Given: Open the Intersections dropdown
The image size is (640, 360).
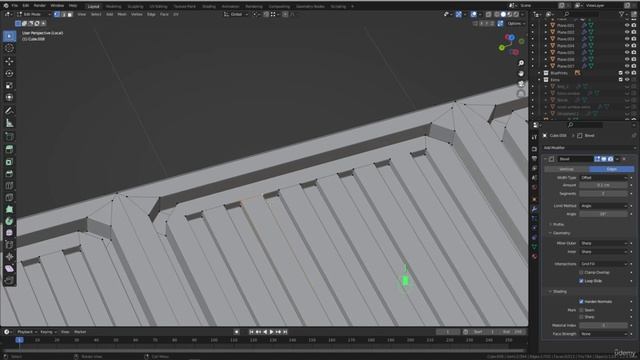Looking at the screenshot, I should point(604,264).
